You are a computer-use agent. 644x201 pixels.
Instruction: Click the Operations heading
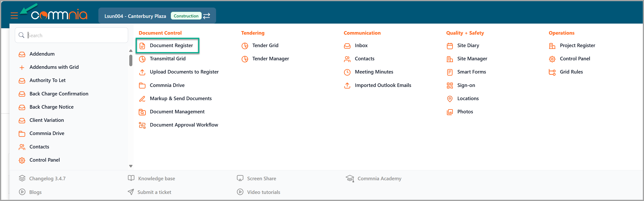click(561, 33)
